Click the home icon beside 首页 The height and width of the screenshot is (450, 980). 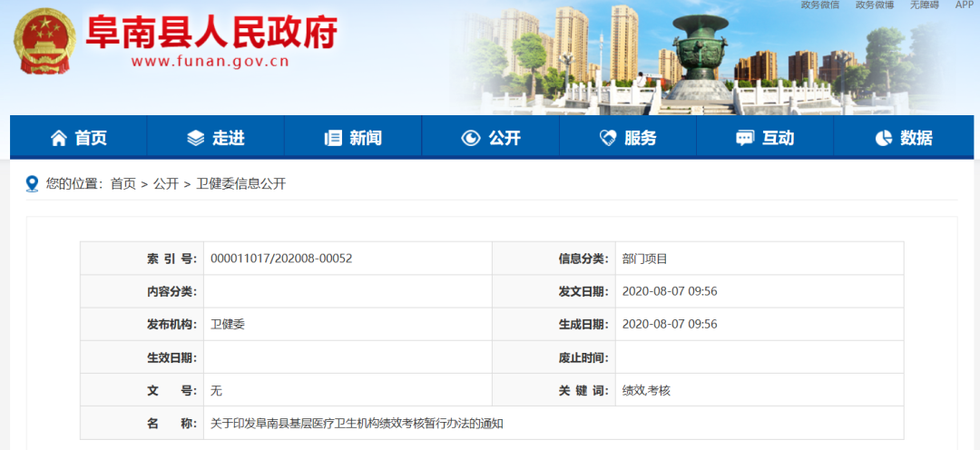(x=58, y=138)
